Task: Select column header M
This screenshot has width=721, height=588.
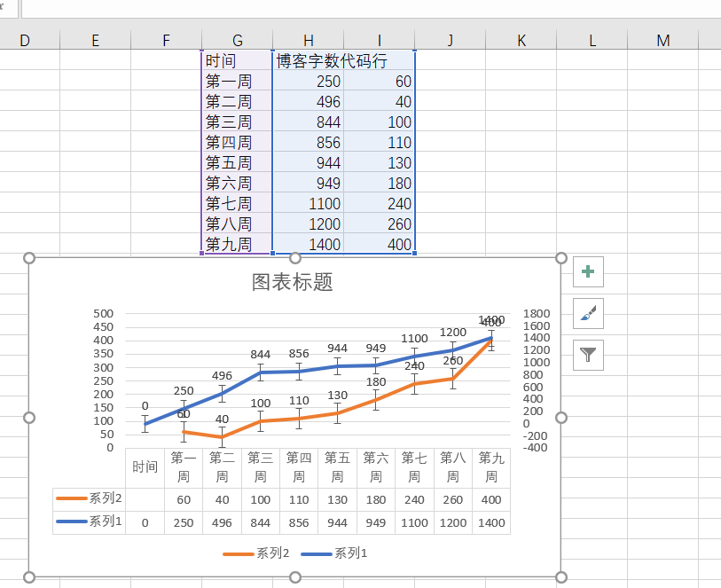Action: coord(663,41)
